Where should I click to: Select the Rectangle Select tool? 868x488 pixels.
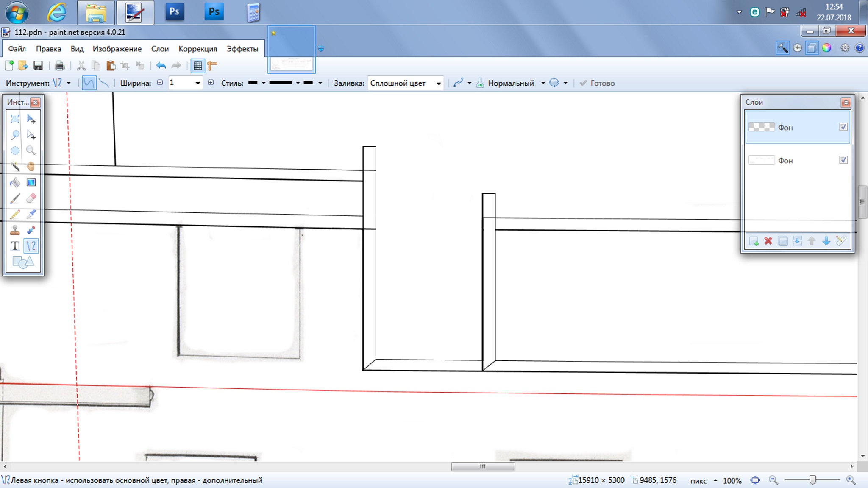[x=15, y=119]
